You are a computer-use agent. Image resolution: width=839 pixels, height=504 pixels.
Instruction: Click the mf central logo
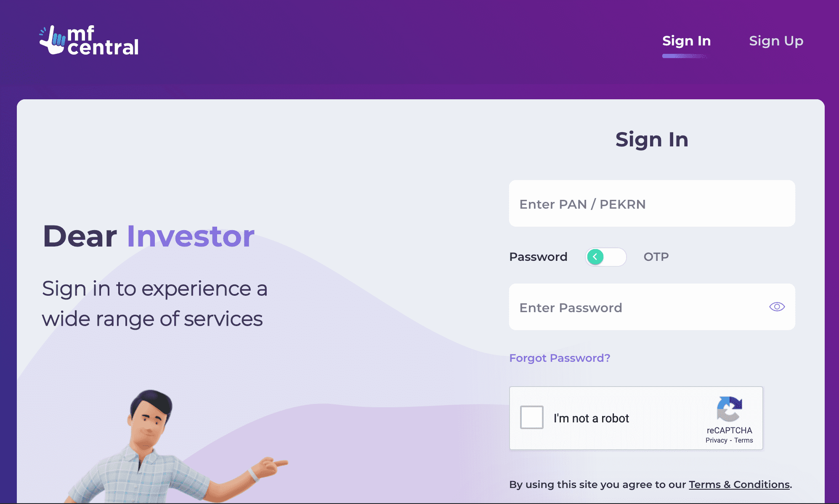click(89, 40)
